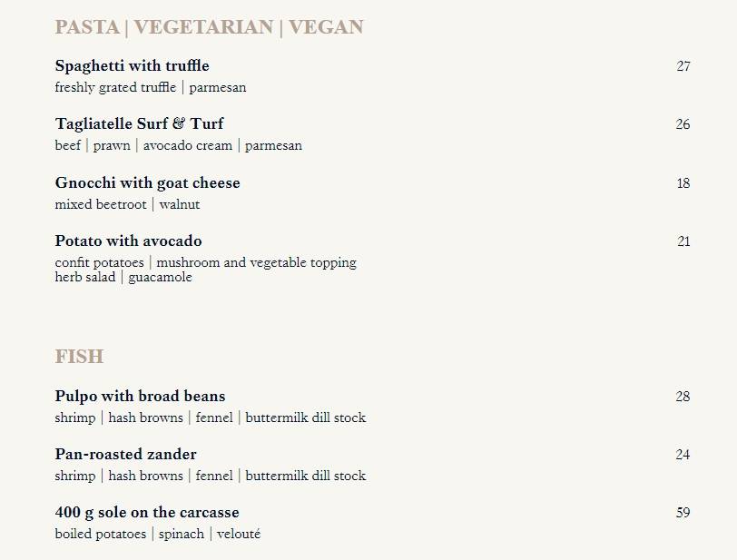Click the freshly grated truffle parmesan description
The width and height of the screenshot is (737, 560).
tap(151, 87)
